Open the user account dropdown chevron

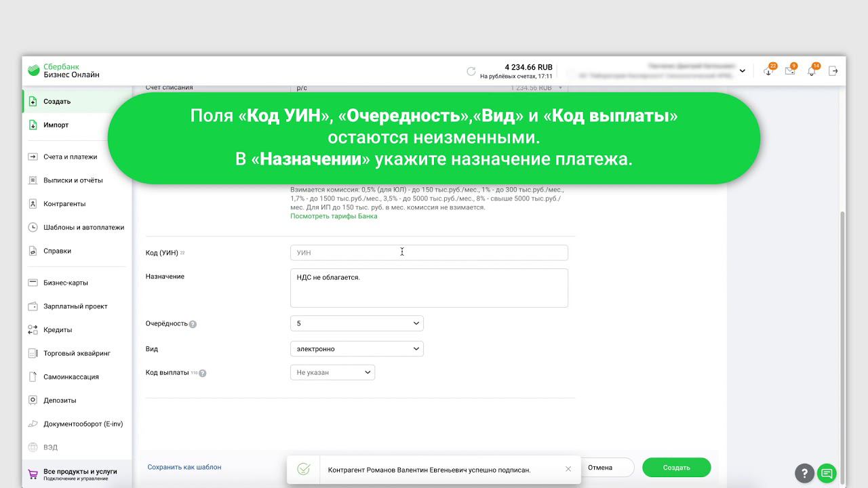click(x=743, y=71)
